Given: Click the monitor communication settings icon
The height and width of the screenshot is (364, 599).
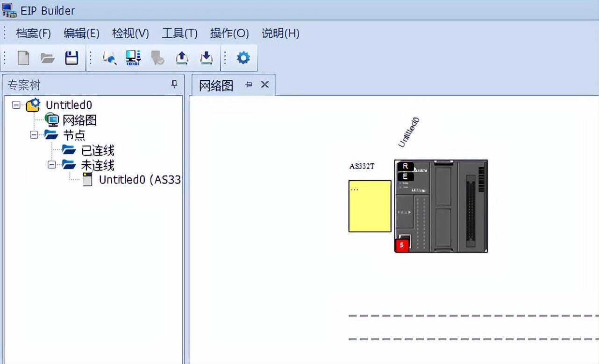Looking at the screenshot, I should [133, 58].
